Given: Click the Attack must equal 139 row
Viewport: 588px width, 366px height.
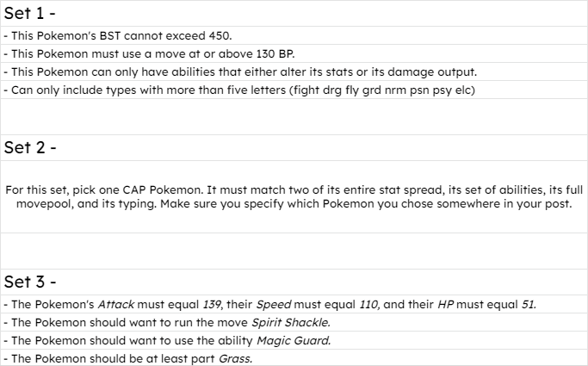Looking at the screenshot, I should click(294, 304).
